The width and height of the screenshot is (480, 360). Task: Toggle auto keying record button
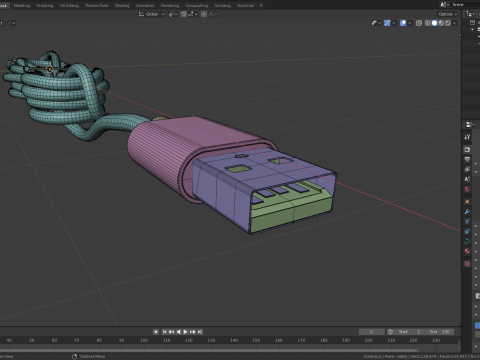156,332
